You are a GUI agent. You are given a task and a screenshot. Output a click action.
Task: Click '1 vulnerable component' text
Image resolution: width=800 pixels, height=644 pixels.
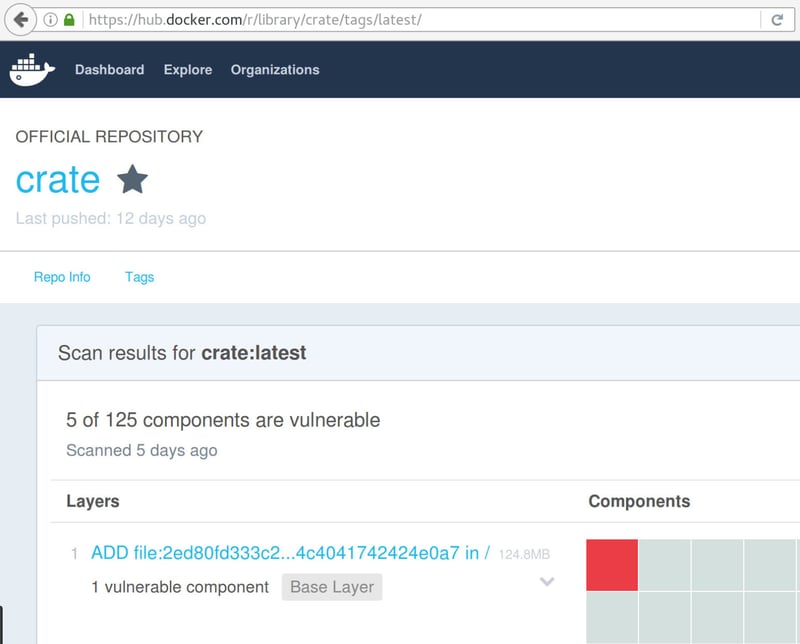point(180,587)
